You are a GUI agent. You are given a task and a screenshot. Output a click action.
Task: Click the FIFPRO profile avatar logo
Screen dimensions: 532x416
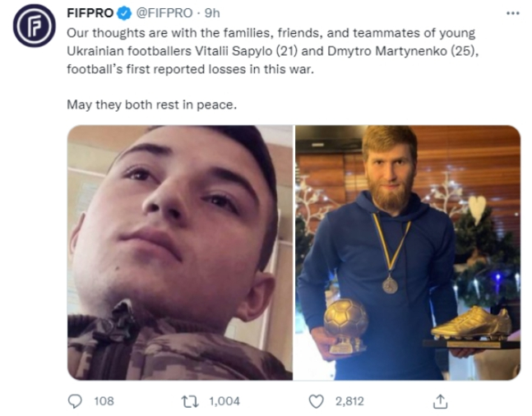click(34, 25)
